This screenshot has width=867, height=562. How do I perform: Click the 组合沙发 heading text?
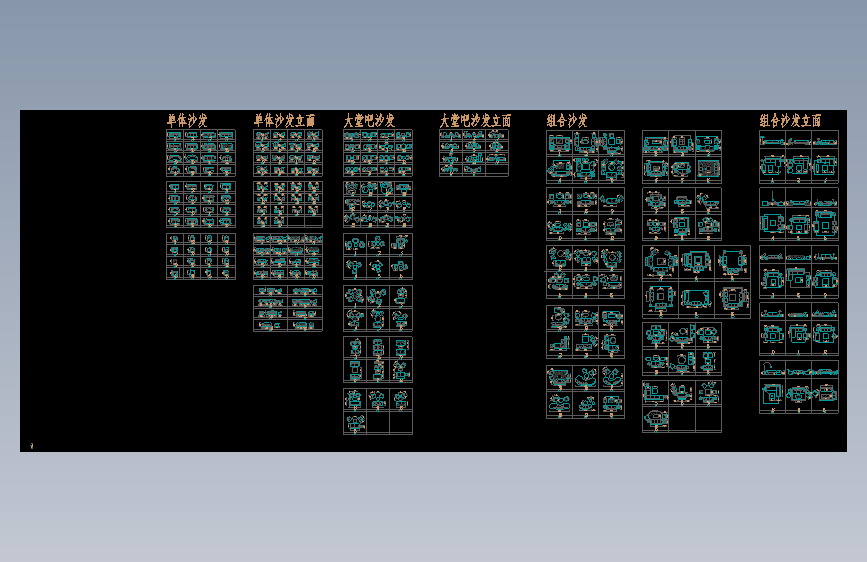[x=567, y=120]
